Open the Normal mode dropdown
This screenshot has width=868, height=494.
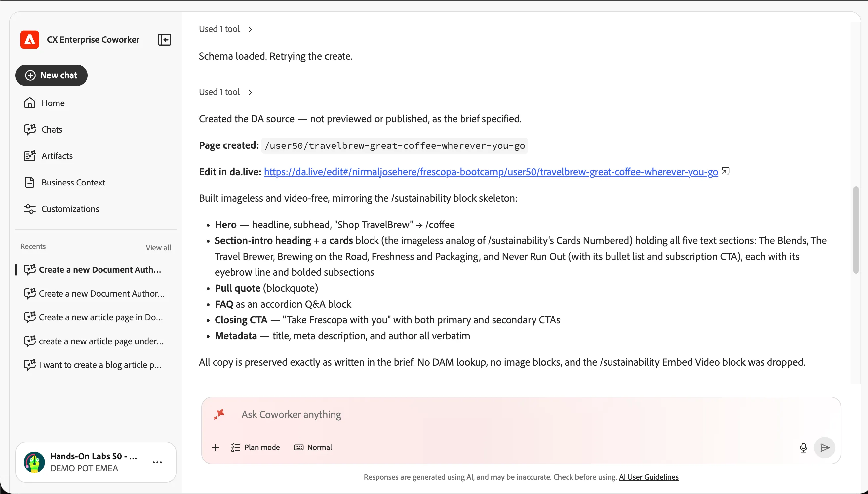coord(313,447)
